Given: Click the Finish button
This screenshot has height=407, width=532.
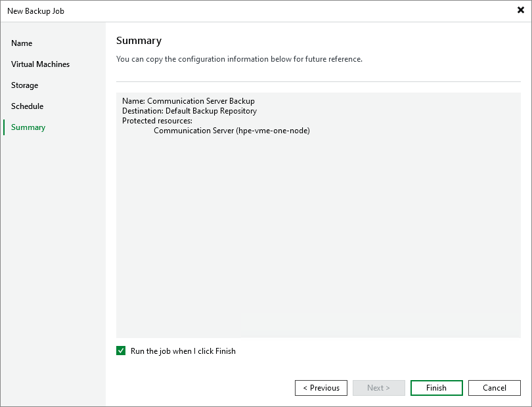Looking at the screenshot, I should point(436,387).
